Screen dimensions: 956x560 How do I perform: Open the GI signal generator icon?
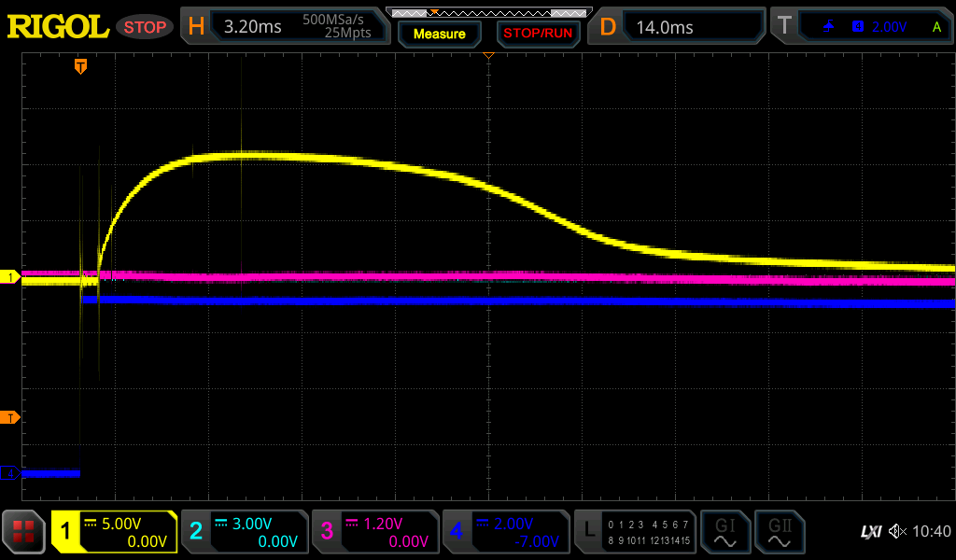(724, 532)
